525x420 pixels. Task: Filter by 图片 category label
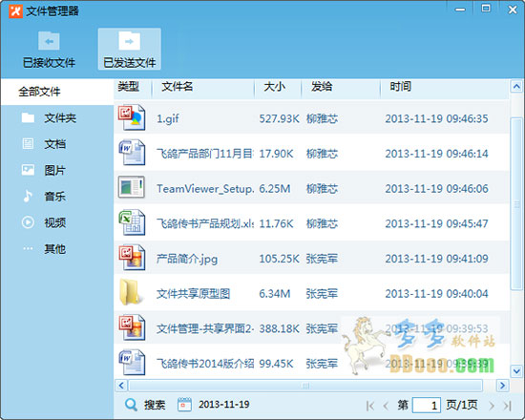tap(55, 170)
